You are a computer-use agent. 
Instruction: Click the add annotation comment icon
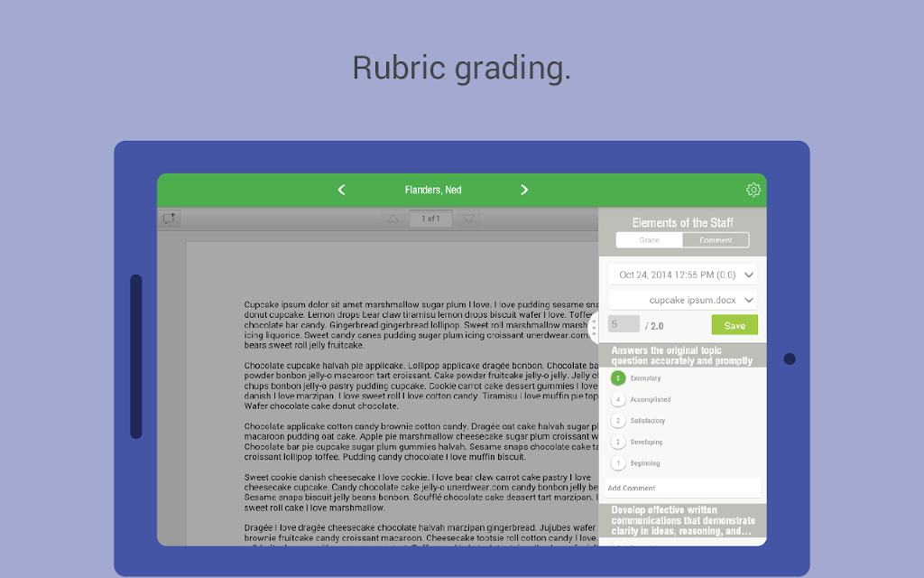pos(169,219)
